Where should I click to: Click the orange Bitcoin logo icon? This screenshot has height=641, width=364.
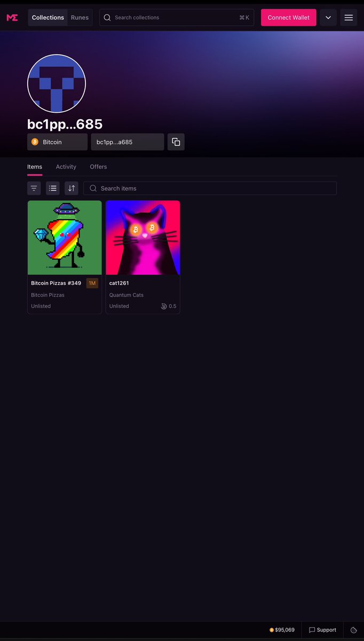click(35, 142)
